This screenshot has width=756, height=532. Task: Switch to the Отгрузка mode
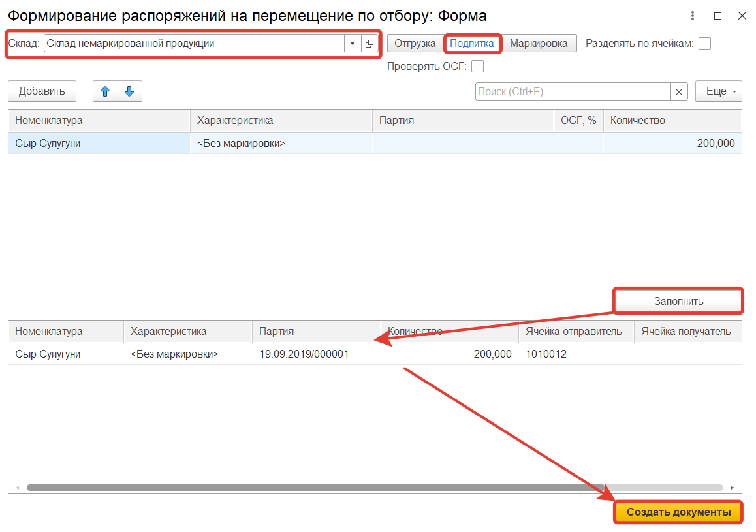point(415,44)
